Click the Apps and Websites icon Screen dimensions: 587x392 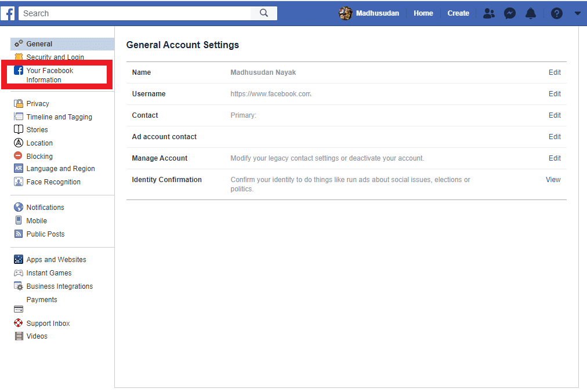click(19, 259)
